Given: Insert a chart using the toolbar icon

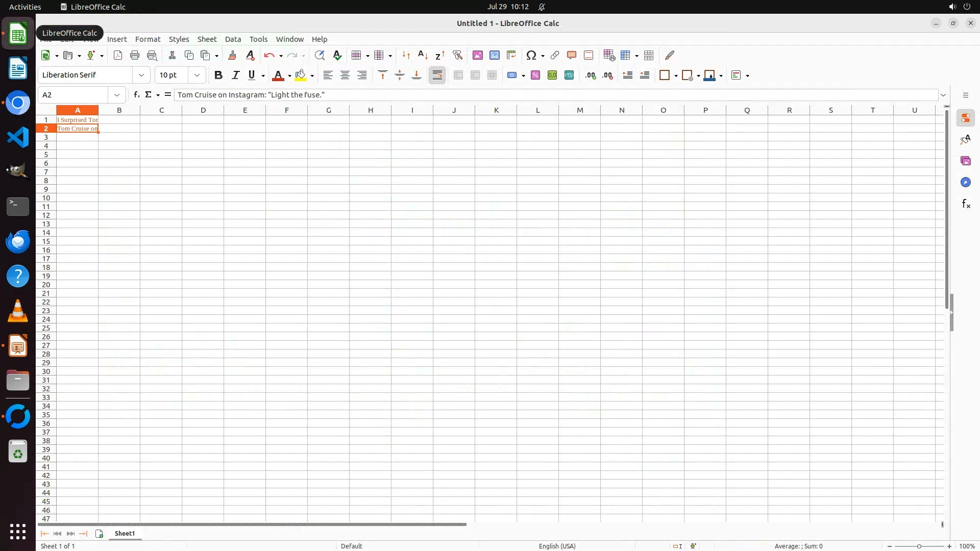Looking at the screenshot, I should pyautogui.click(x=494, y=55).
